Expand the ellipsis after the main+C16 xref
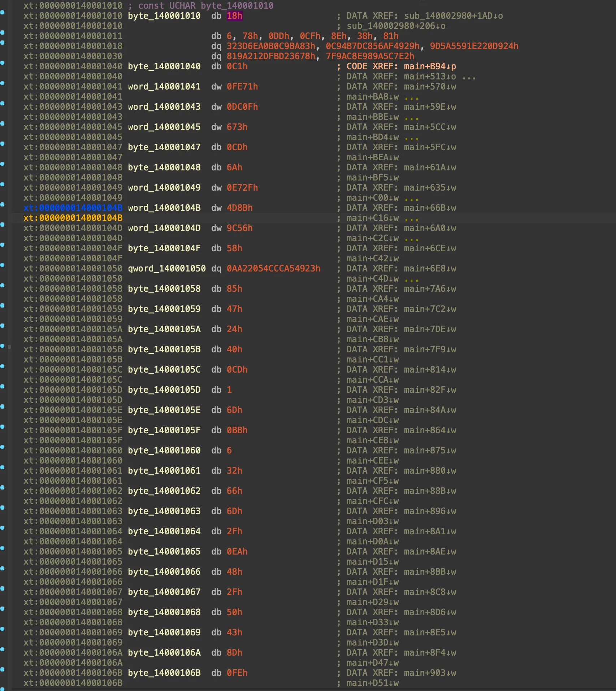 [x=412, y=218]
